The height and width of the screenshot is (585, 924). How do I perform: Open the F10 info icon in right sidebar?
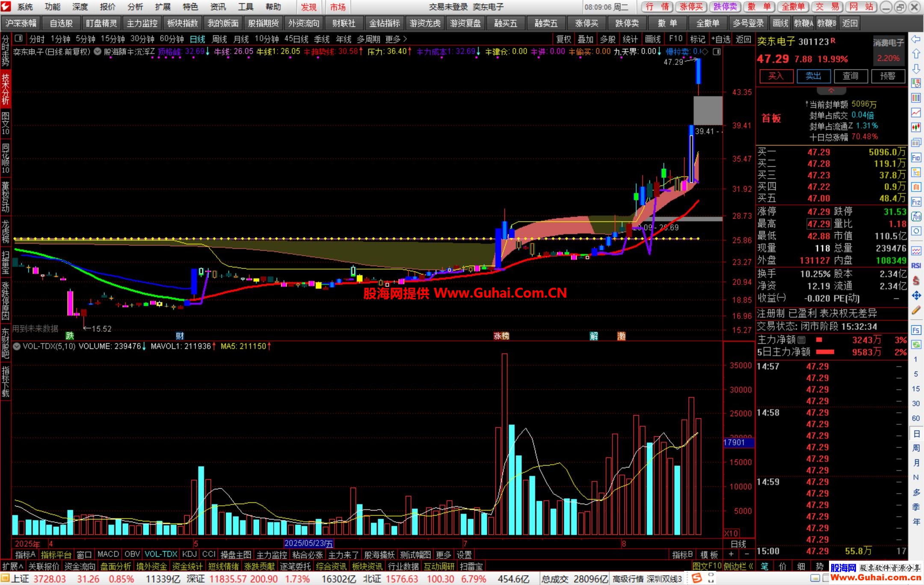[916, 157]
